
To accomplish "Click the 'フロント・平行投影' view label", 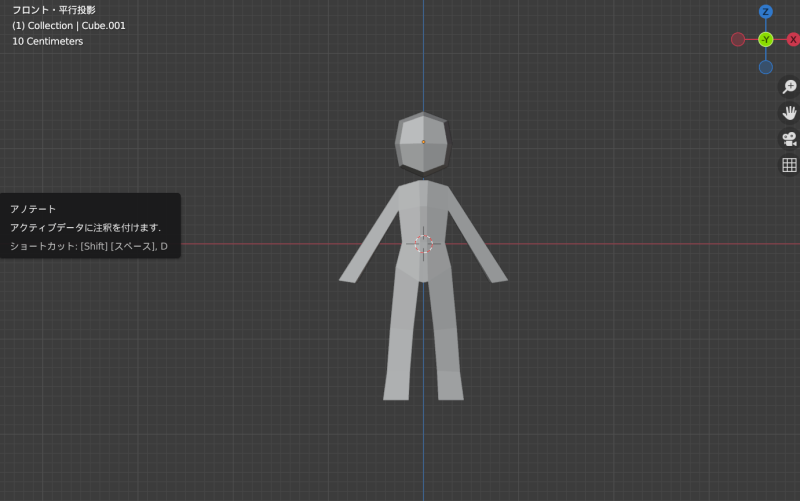I will coord(54,10).
